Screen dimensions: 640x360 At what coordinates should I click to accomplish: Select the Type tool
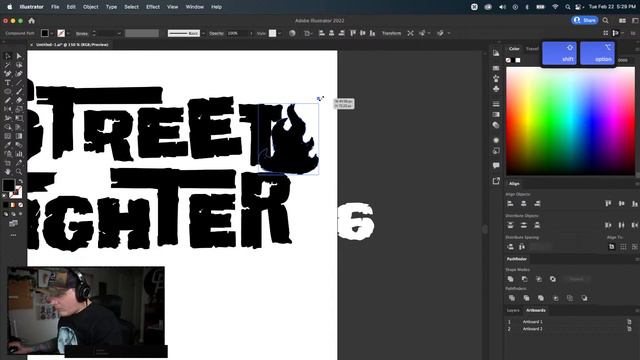pos(7,83)
